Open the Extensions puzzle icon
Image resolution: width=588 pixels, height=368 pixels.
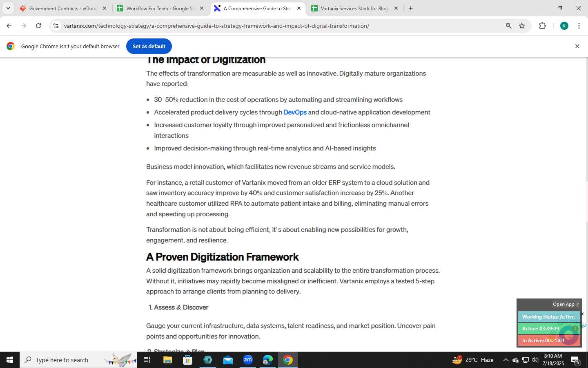(542, 26)
